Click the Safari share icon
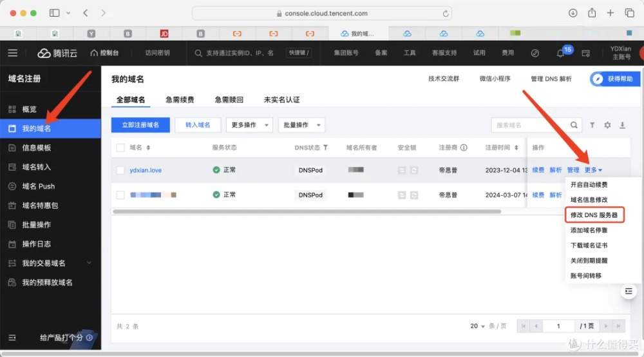This screenshot has height=357, width=644. pos(592,13)
